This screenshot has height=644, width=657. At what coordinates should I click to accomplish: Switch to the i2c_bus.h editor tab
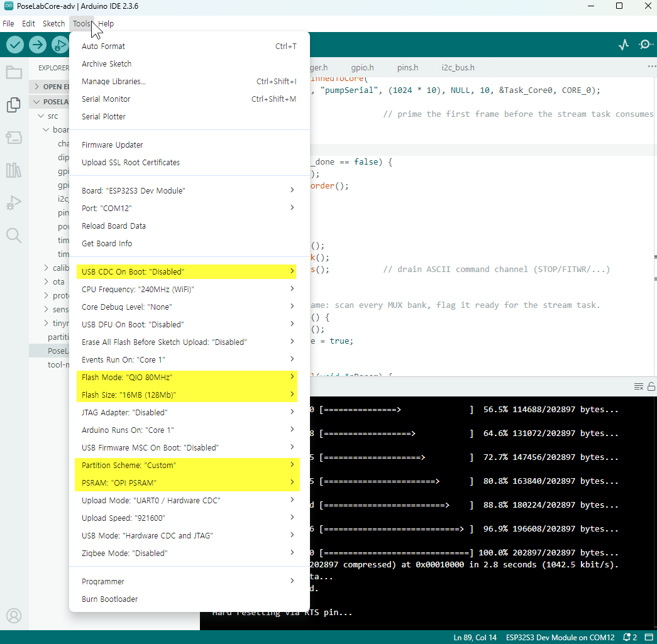458,67
